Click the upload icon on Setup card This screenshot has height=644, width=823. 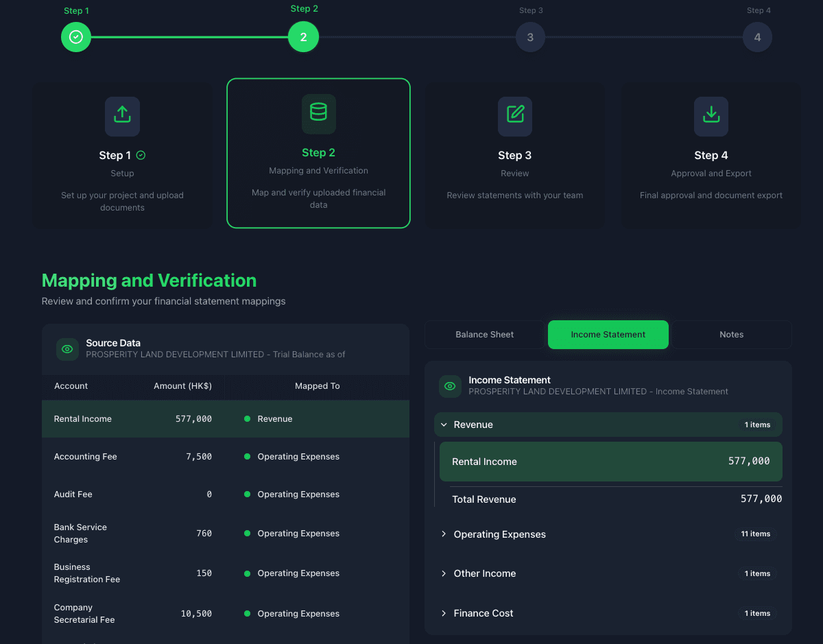(122, 116)
